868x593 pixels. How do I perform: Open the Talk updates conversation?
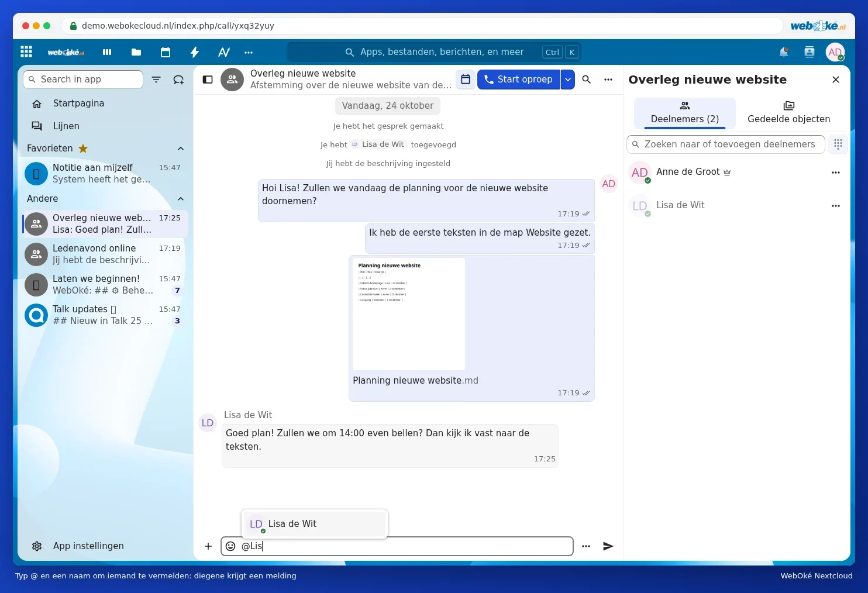click(105, 315)
